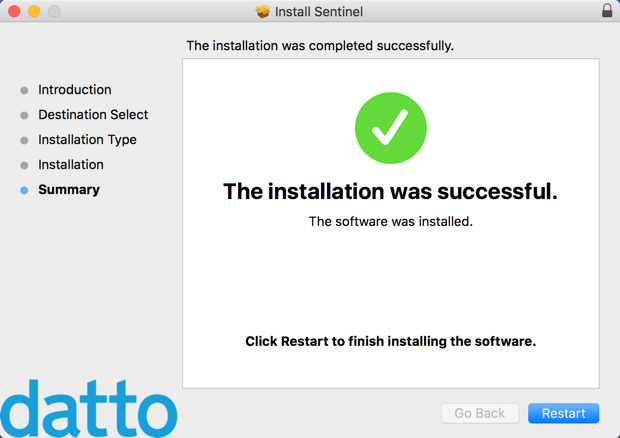620x438 pixels.
Task: Choose the Installation step in sidebar
Action: click(70, 165)
